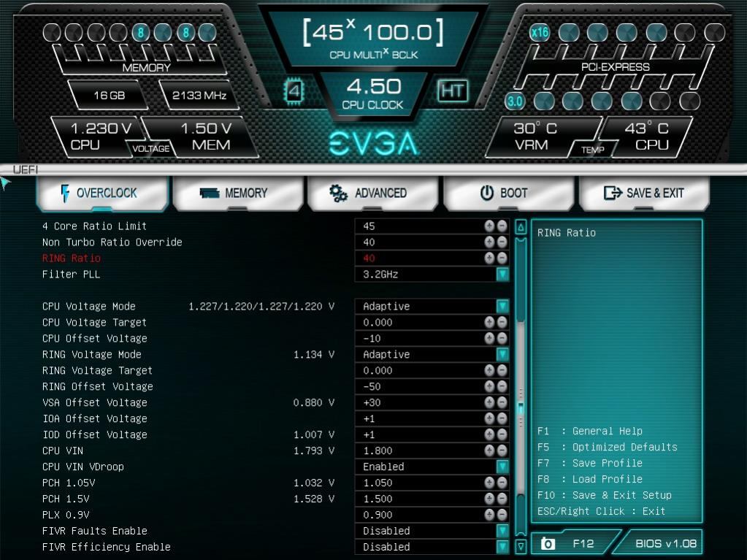Select the VSA Offset Voltage label
This screenshot has width=747, height=560.
click(94, 402)
